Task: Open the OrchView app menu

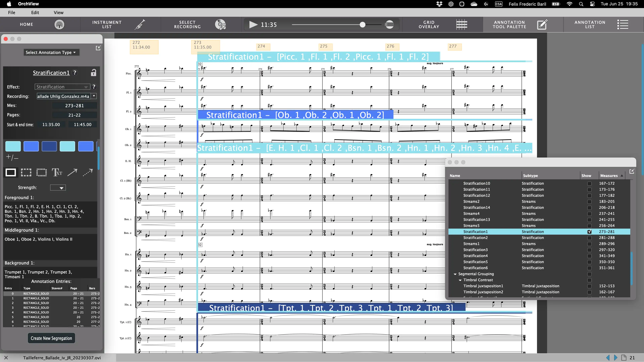Action: coord(28,4)
